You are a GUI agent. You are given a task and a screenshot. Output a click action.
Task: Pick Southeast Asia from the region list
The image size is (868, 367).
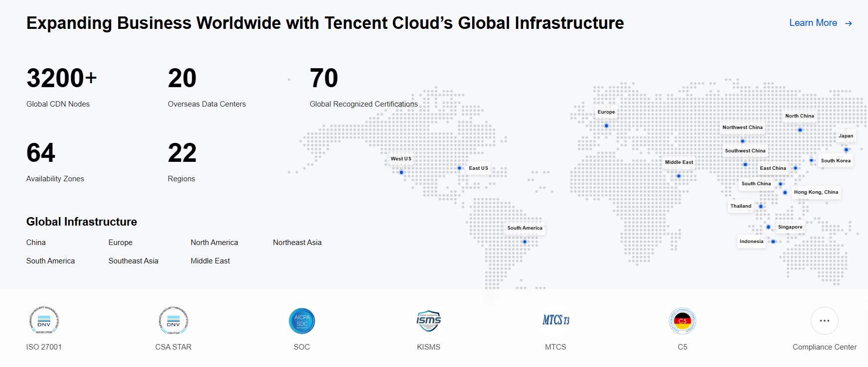click(x=133, y=261)
